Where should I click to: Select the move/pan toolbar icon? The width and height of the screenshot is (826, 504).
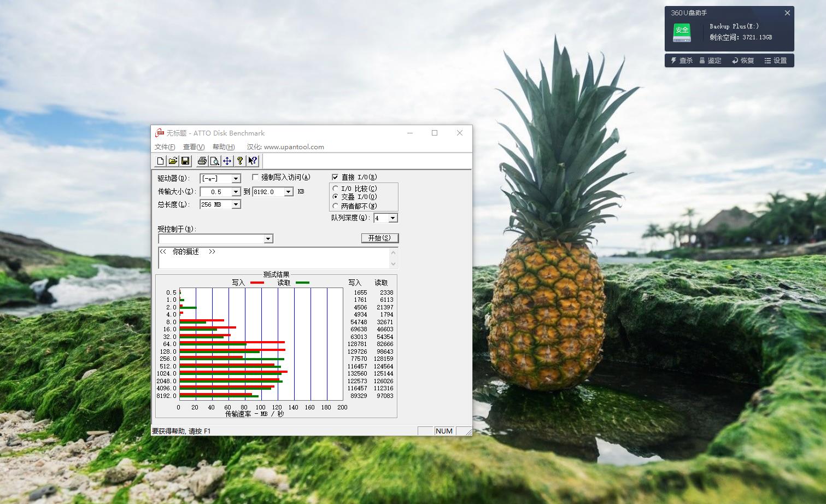pyautogui.click(x=227, y=160)
